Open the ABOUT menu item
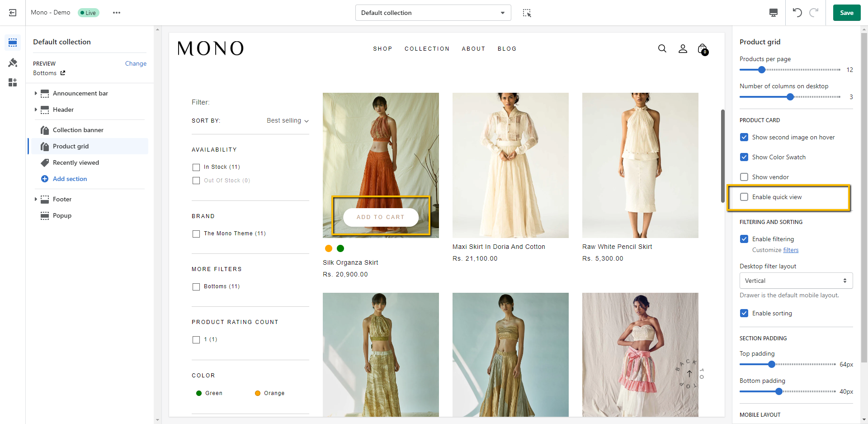Image resolution: width=868 pixels, height=424 pixels. (x=473, y=49)
